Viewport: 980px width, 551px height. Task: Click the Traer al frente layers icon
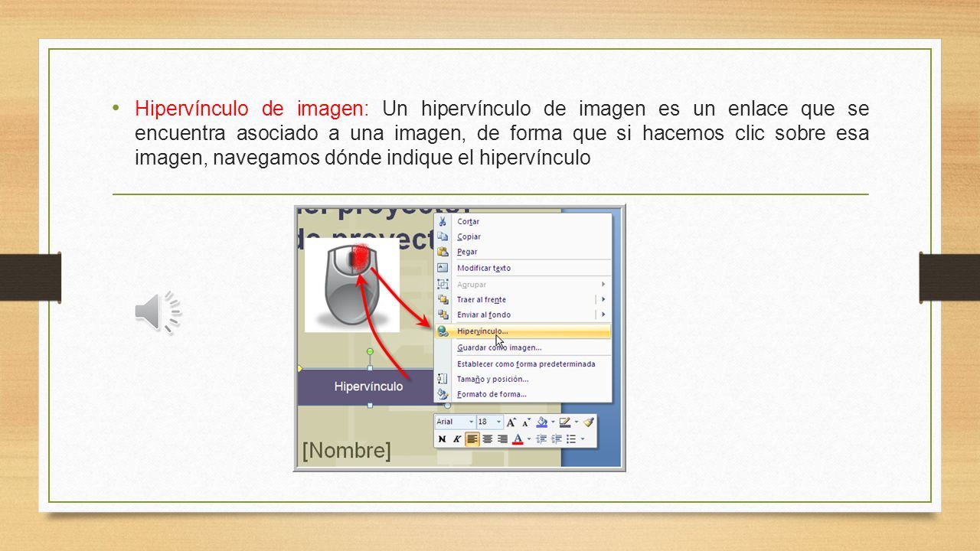(443, 299)
